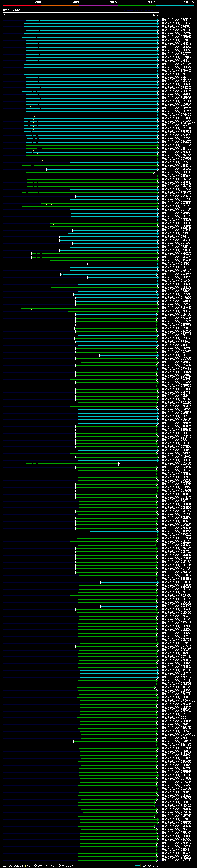This screenshot has height=868, width=197.
Task: Click the label UniRef100_Q2PER4
Action: tap(176, 91)
